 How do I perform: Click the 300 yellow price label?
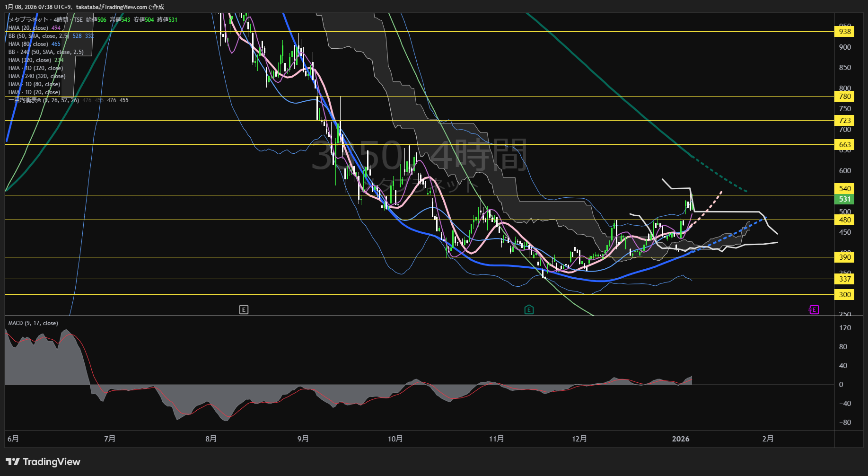tap(844, 295)
